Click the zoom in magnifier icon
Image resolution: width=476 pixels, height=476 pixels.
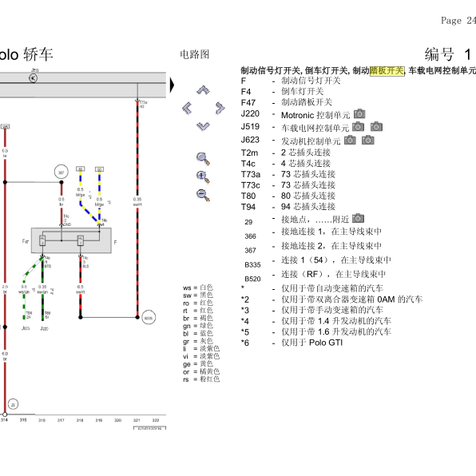pyautogui.click(x=203, y=177)
